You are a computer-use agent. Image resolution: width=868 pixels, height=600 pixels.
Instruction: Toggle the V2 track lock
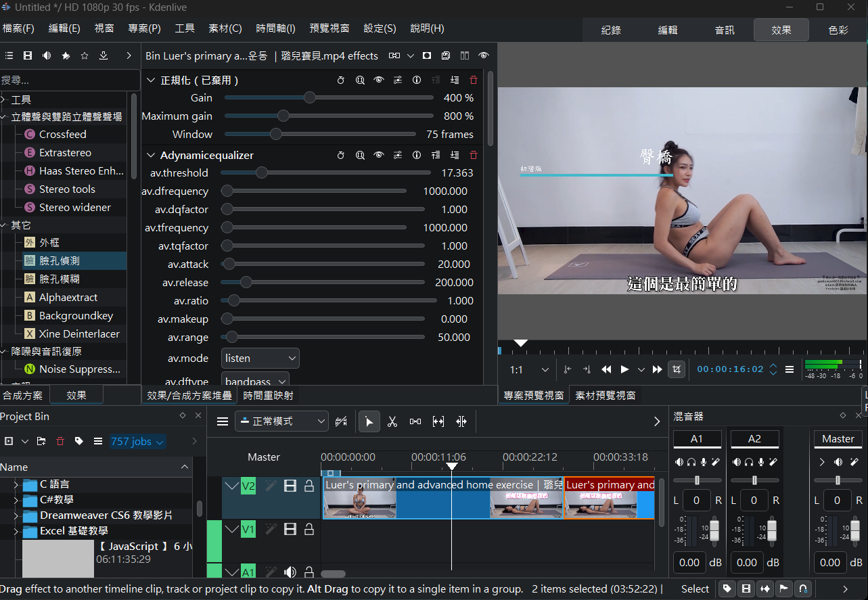pos(309,486)
